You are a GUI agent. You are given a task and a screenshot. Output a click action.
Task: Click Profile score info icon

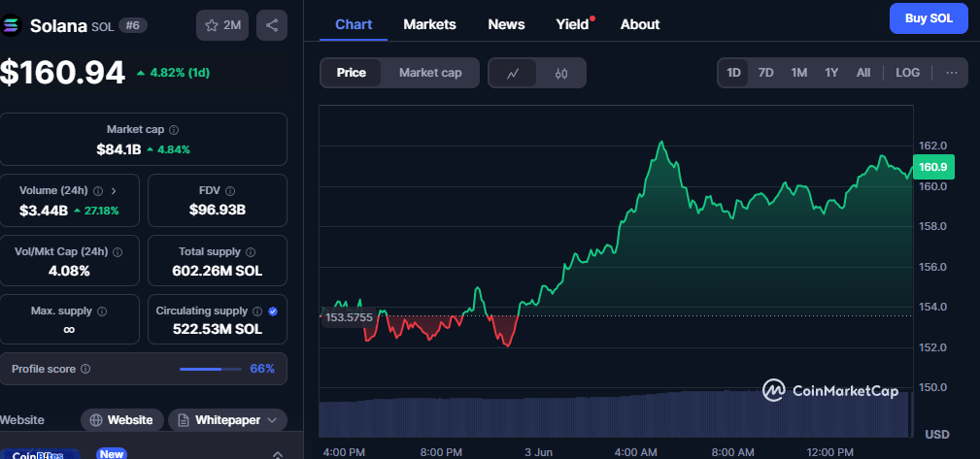pyautogui.click(x=85, y=369)
